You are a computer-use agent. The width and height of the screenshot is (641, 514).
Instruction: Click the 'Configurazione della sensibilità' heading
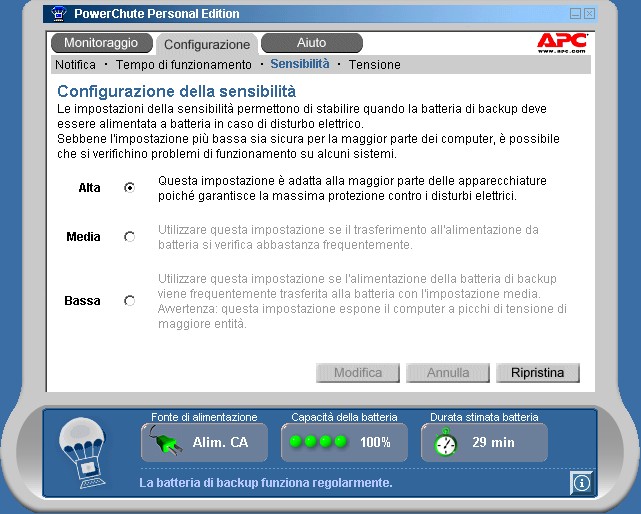pos(176,91)
